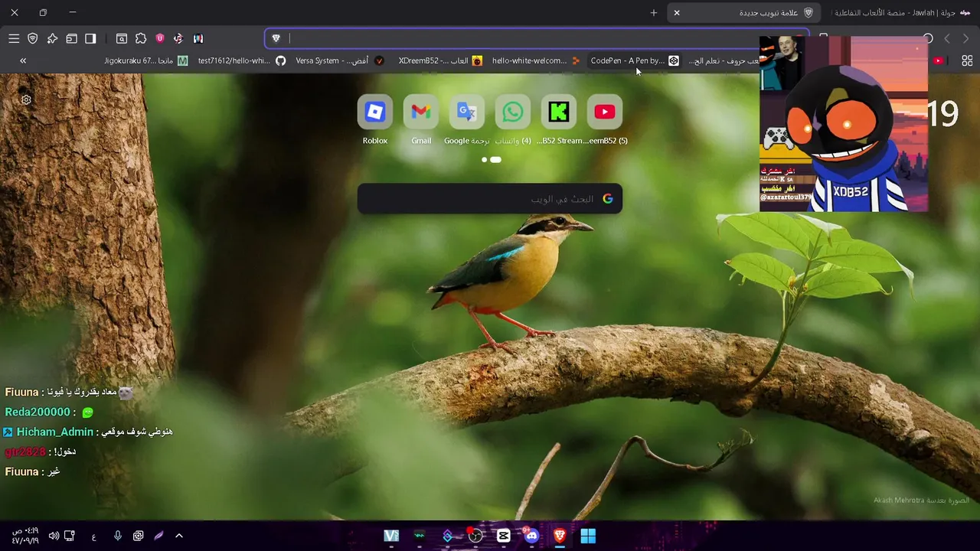Click the Brave lion icon in address bar
Screen dimensions: 980x551
tap(276, 38)
